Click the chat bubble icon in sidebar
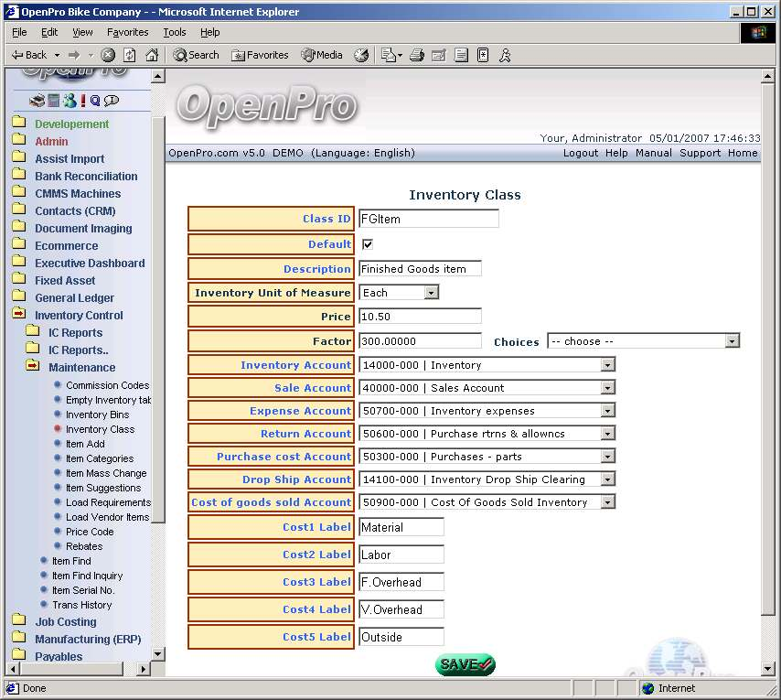Image resolution: width=781 pixels, height=700 pixels. point(111,101)
